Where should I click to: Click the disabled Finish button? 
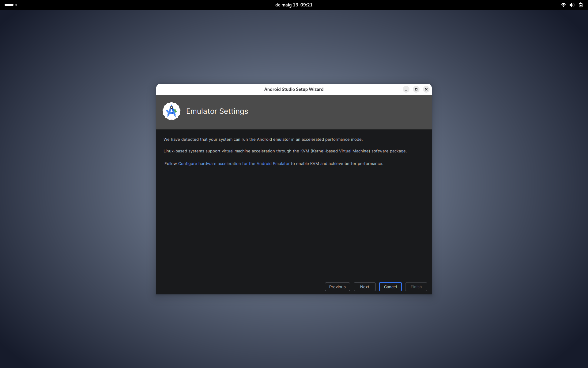coord(416,287)
